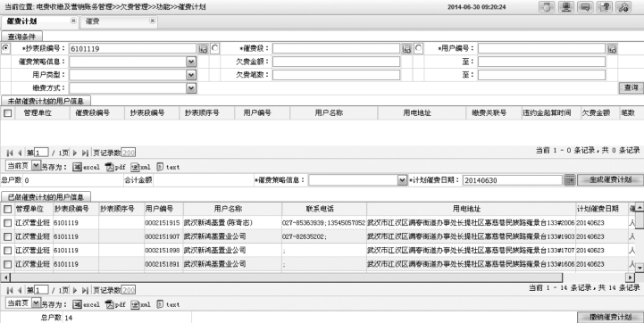The height and width of the screenshot is (323, 644).
Task: Go to first page of 已做催费计划 list
Action: pos(10,290)
